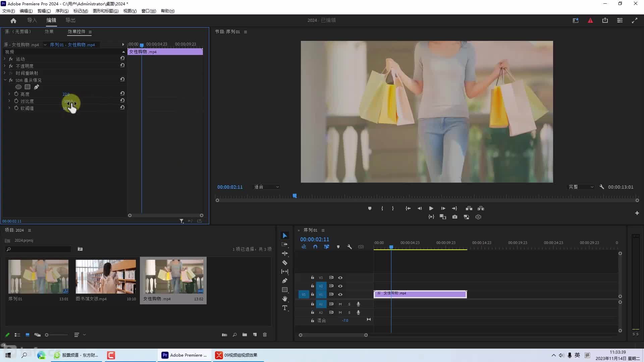The width and height of the screenshot is (644, 362).
Task: Select the Hand tool
Action: click(x=285, y=299)
